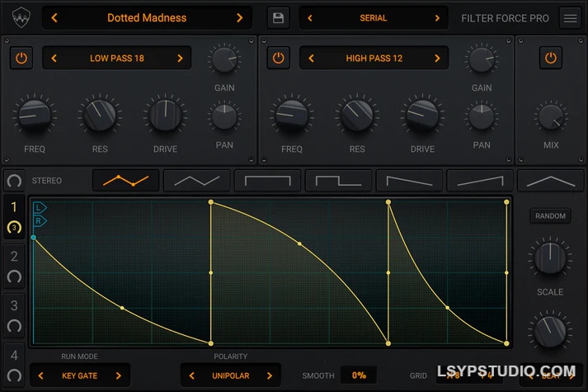Select the half pulse shape preset

point(339,181)
